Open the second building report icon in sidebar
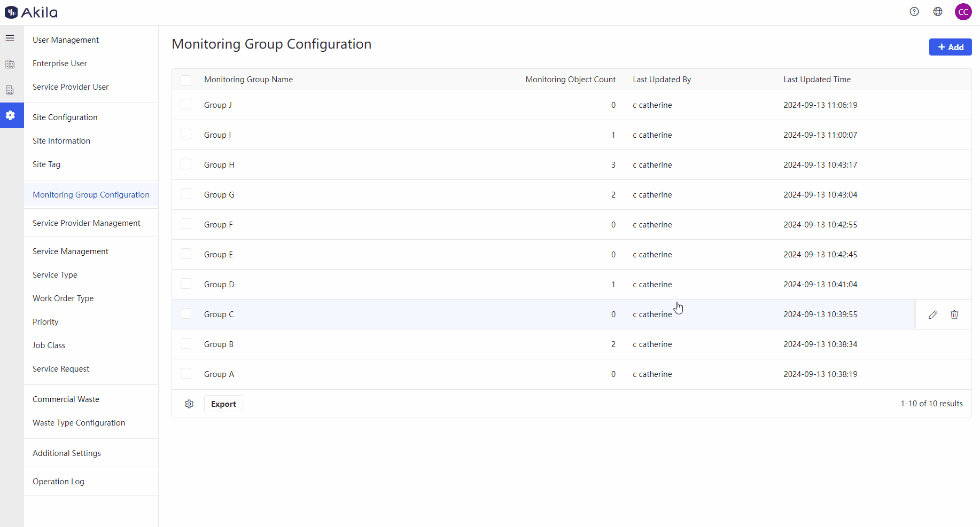 10,90
